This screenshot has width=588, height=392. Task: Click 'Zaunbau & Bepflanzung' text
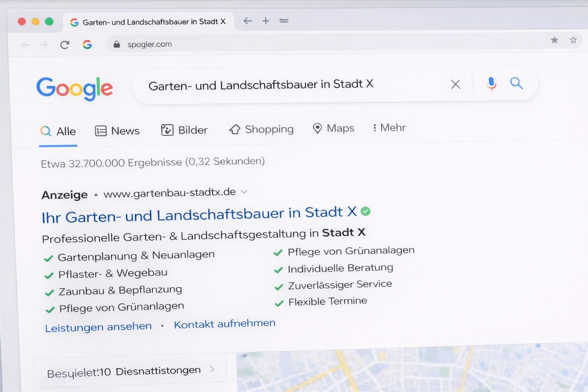120,290
